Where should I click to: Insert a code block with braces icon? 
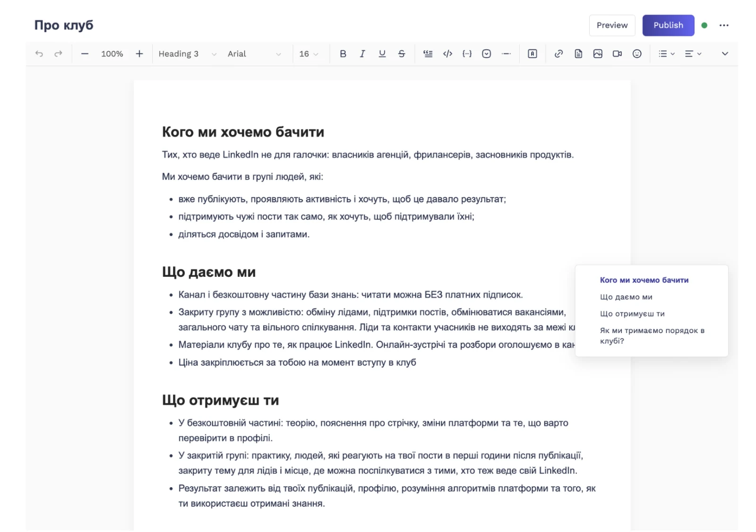click(467, 54)
